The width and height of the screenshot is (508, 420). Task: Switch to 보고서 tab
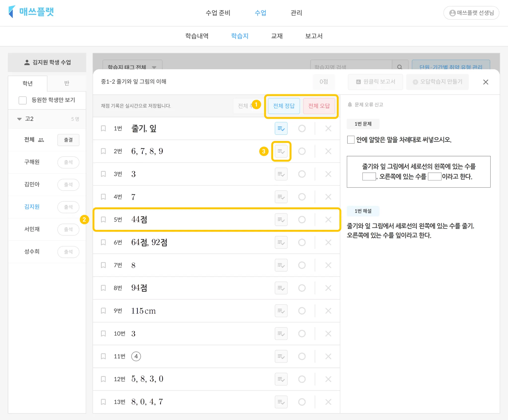pos(314,36)
